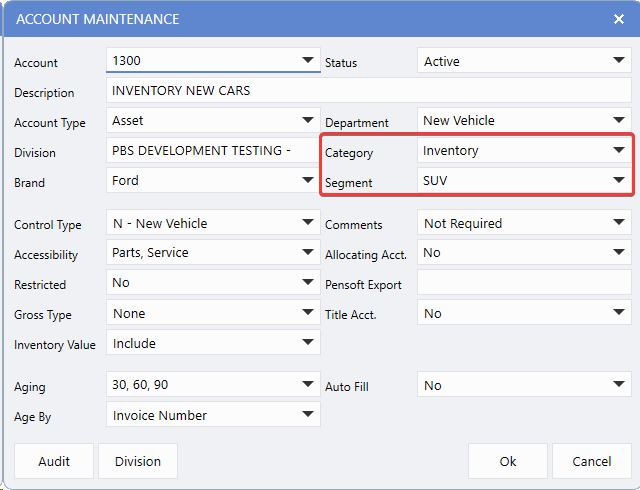Click the Division button at bottom
This screenshot has height=490, width=640.
click(138, 461)
